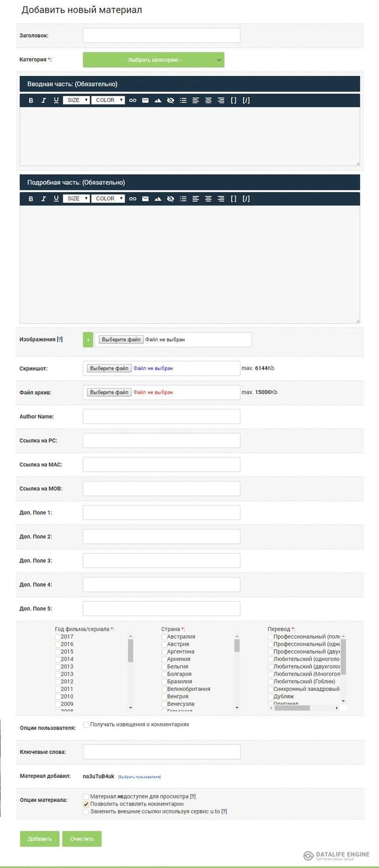Click the [ ] bracket icon in Вводная часть toolbar
The width and height of the screenshot is (379, 868).
[x=234, y=100]
